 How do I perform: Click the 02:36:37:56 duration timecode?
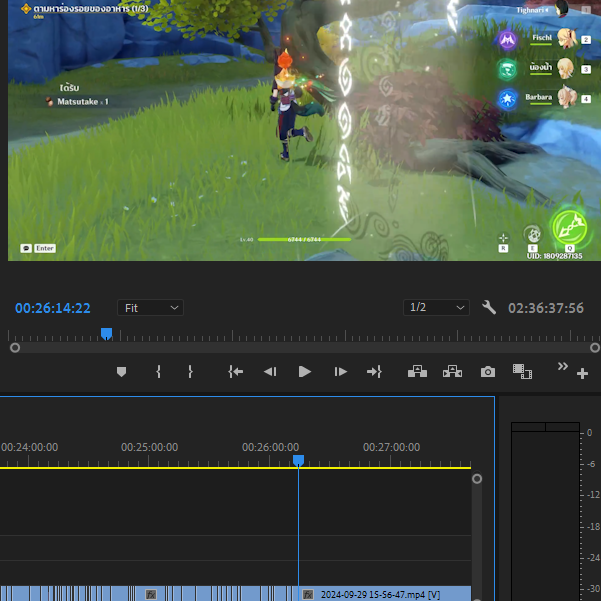click(x=546, y=308)
